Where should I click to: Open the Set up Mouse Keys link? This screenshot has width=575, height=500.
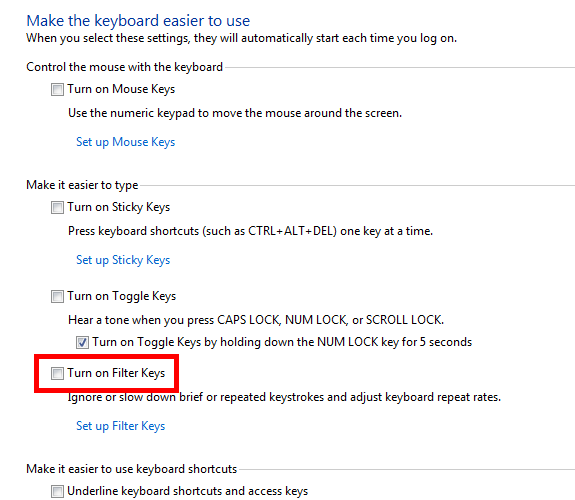pos(125,142)
